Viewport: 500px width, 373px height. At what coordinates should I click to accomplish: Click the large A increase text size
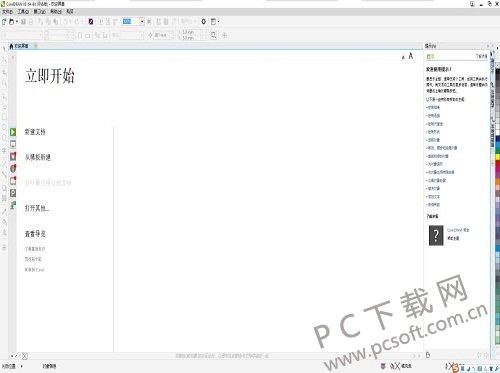[x=411, y=56]
